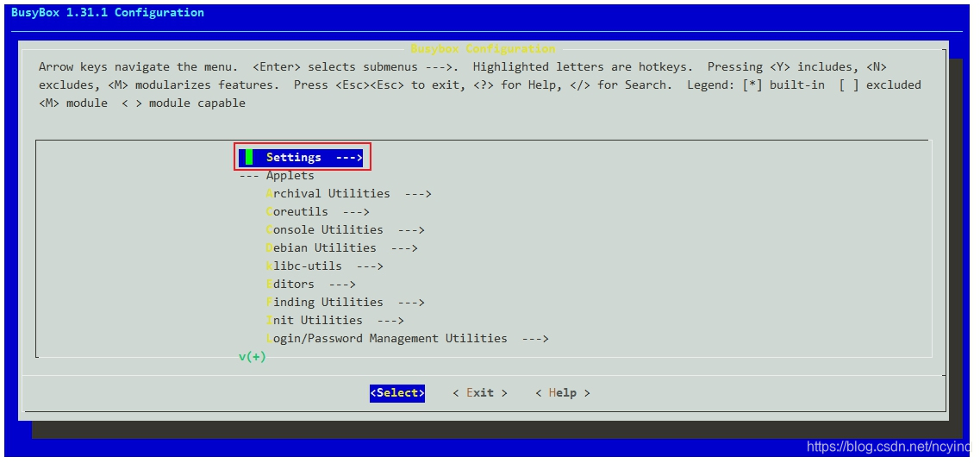Open Archival Utilities submenu
The width and height of the screenshot is (980, 463).
[349, 194]
